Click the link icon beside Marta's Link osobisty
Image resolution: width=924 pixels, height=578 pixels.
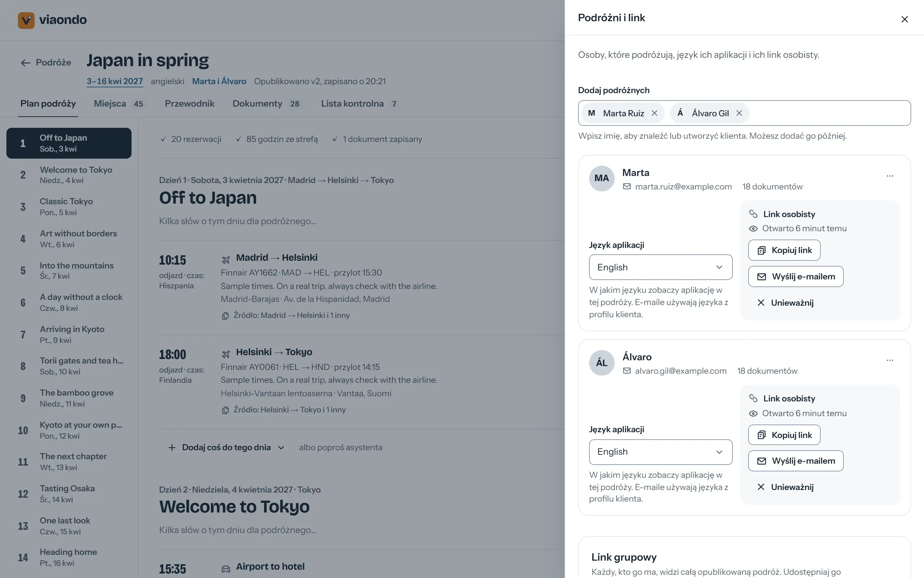(x=753, y=214)
